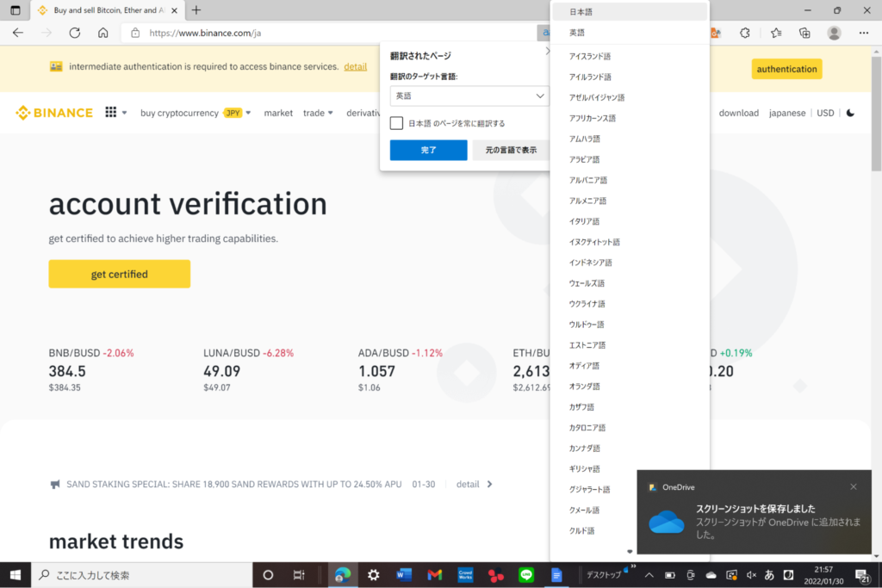Screen dimensions: 882x588
Task: Click the USD currency link in header
Action: pyautogui.click(x=825, y=113)
